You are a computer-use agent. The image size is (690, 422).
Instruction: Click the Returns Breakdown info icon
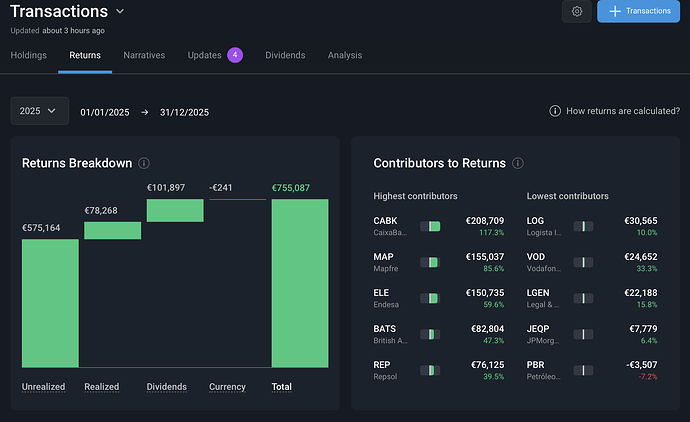[144, 163]
